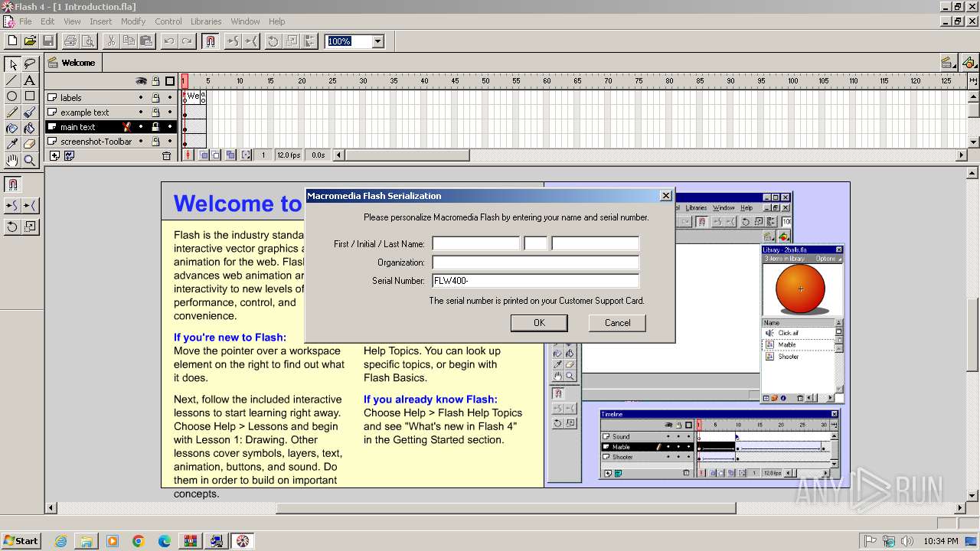Select the Dropper tool
Image resolution: width=980 pixels, height=551 pixels.
click(x=12, y=144)
